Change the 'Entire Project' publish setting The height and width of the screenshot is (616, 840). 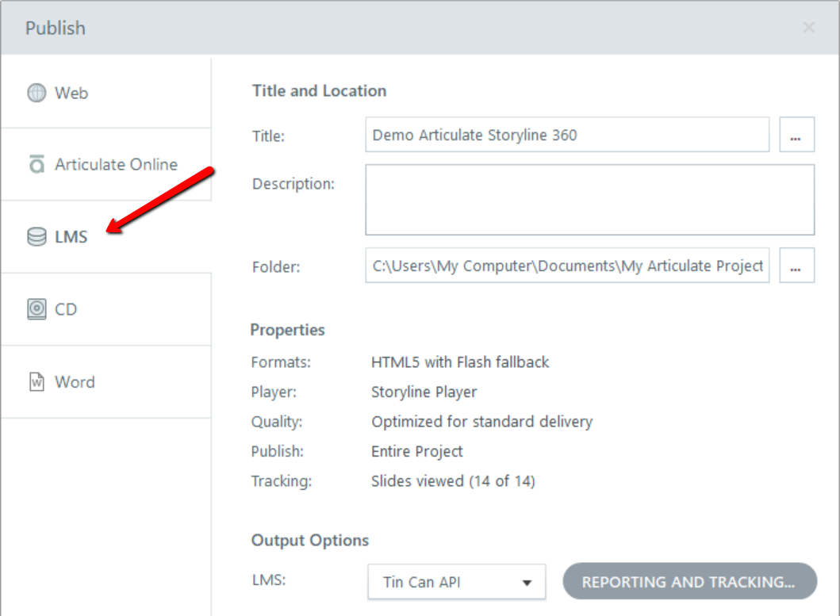point(416,452)
